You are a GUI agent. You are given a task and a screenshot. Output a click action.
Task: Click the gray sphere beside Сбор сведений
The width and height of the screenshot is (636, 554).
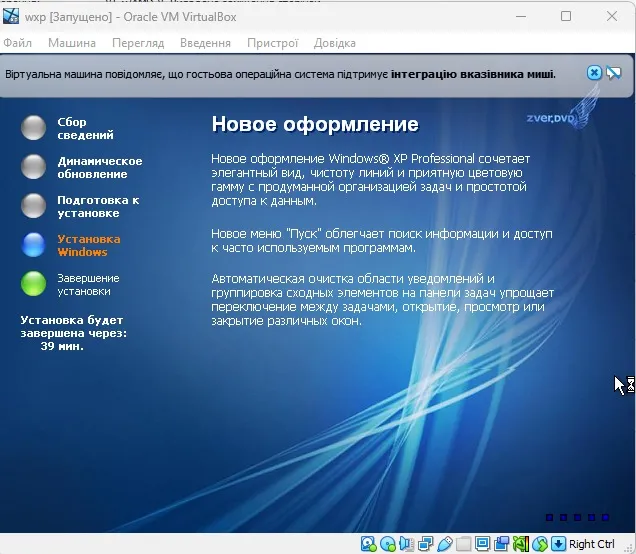(x=33, y=128)
